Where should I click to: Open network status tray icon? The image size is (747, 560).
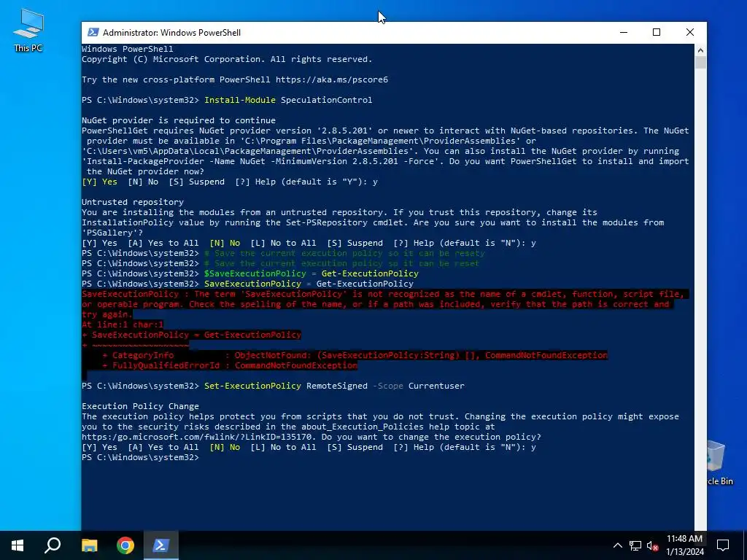click(635, 545)
